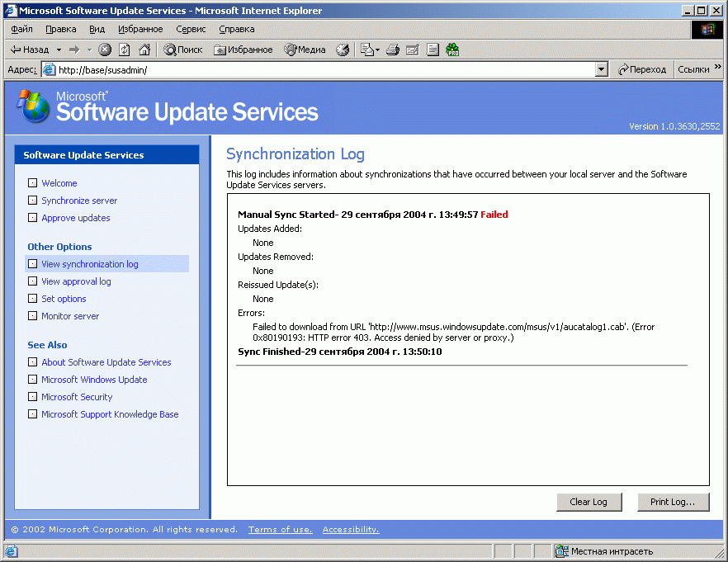Open the Microsoft Security link

click(77, 397)
